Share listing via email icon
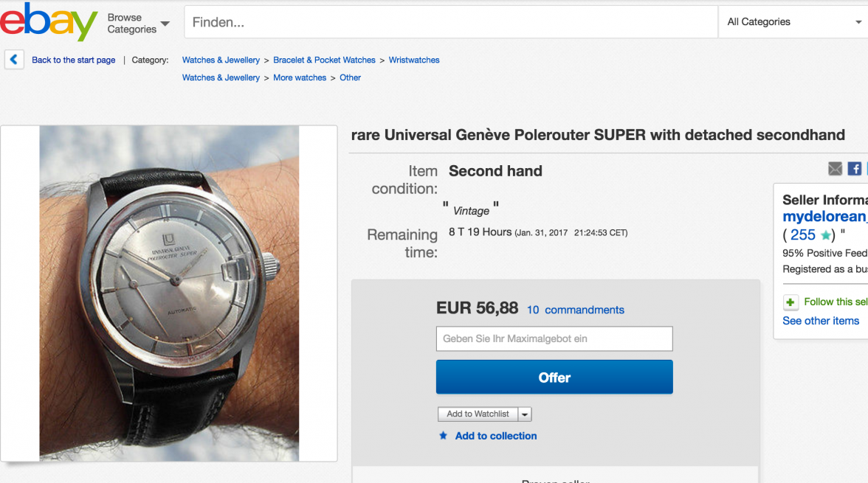Viewport: 868px width, 483px height. pyautogui.click(x=835, y=169)
